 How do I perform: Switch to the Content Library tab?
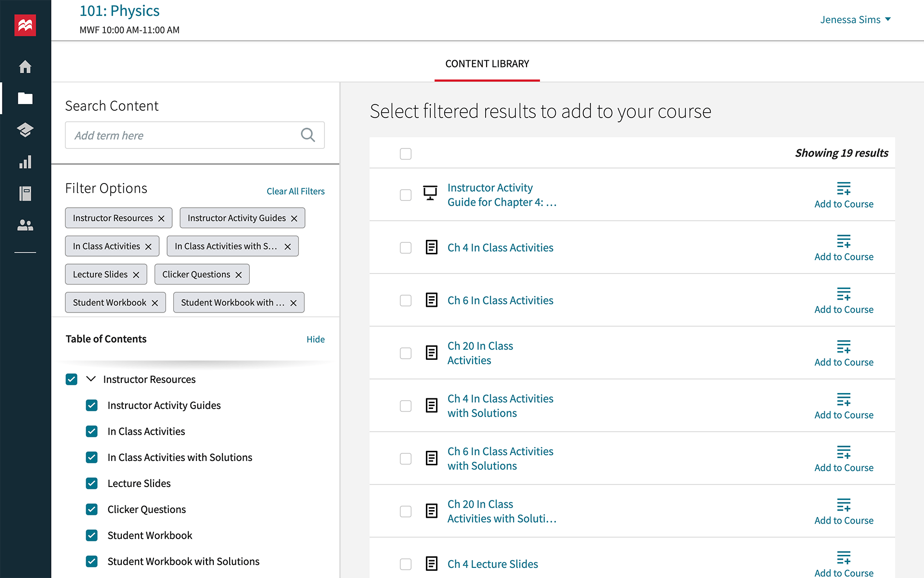487,64
